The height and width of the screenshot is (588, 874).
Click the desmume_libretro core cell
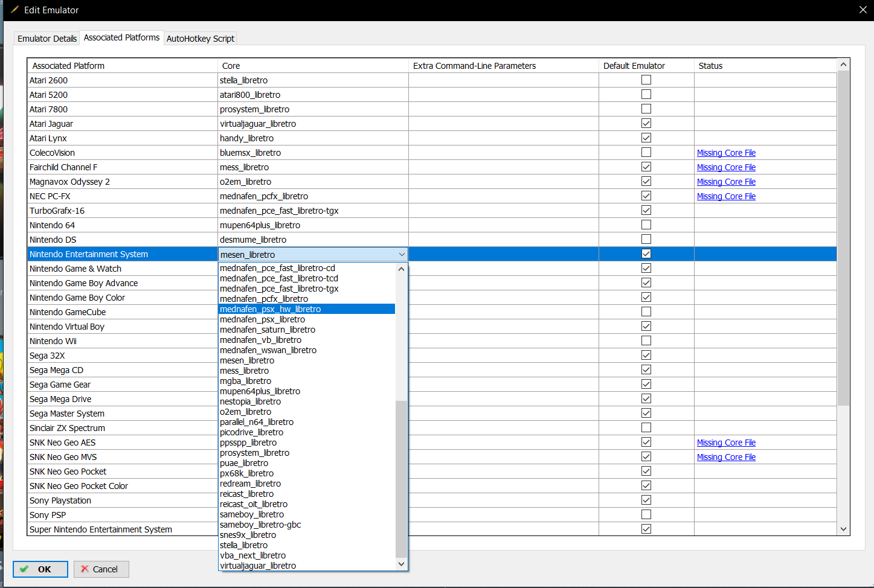click(313, 240)
